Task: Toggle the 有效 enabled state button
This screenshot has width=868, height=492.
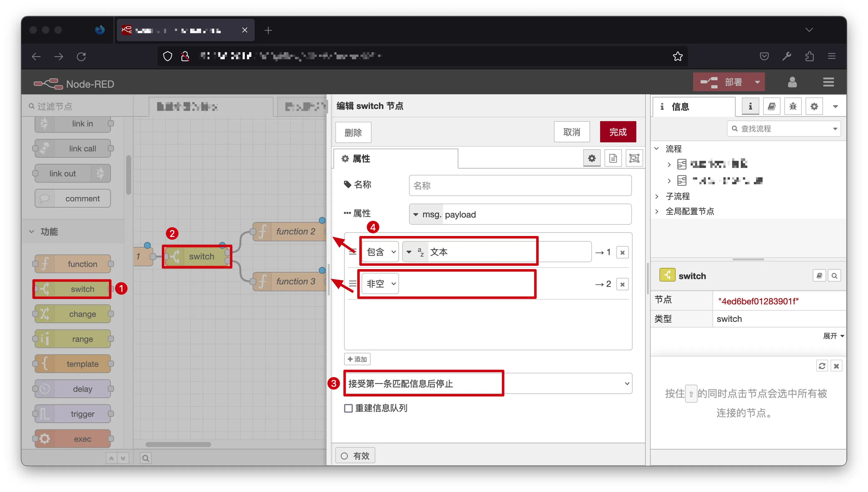Action: (x=355, y=456)
